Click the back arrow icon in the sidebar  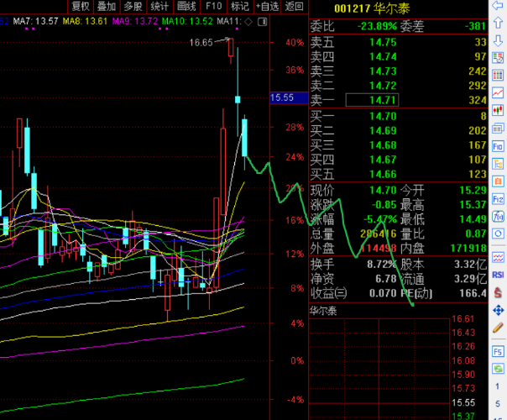tap(498, 6)
